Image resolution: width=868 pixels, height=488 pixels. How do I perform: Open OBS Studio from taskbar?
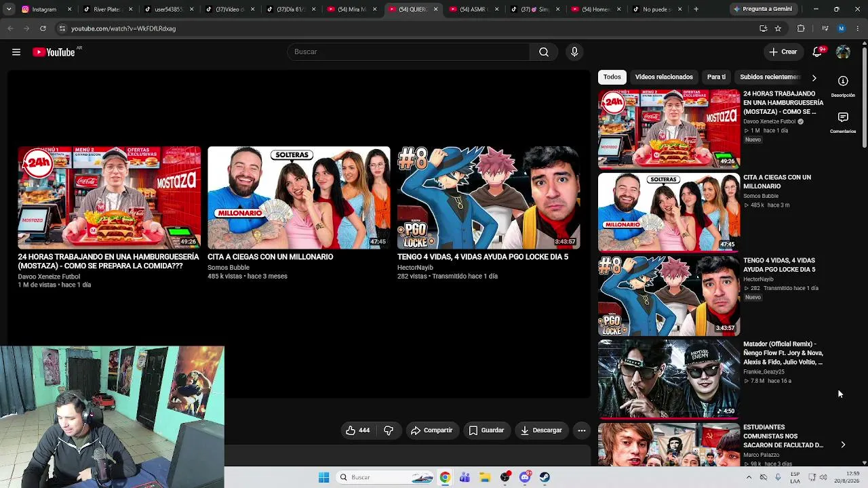pos(505,477)
